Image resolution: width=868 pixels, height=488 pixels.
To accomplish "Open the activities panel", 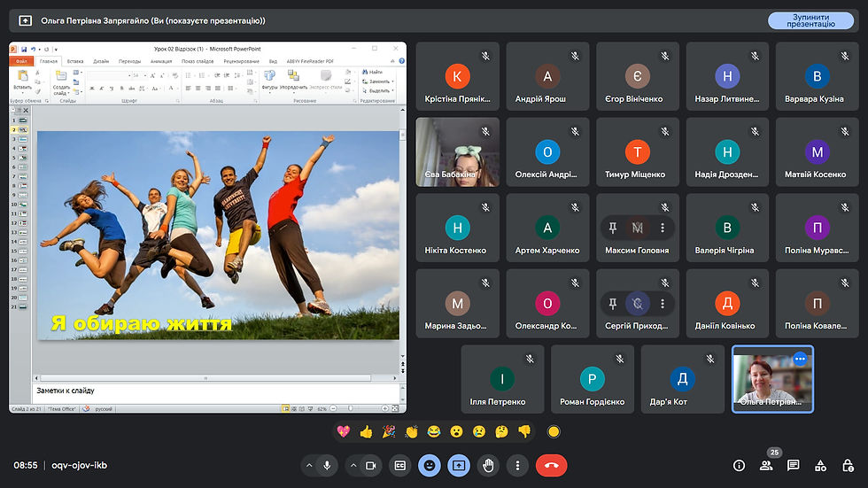I will (x=820, y=466).
